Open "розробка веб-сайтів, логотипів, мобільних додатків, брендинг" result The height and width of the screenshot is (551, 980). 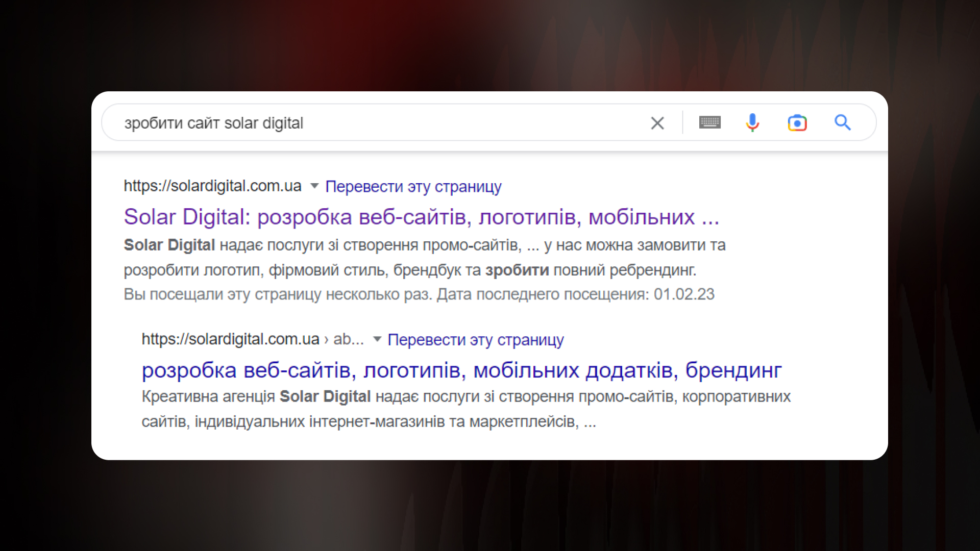click(x=461, y=370)
